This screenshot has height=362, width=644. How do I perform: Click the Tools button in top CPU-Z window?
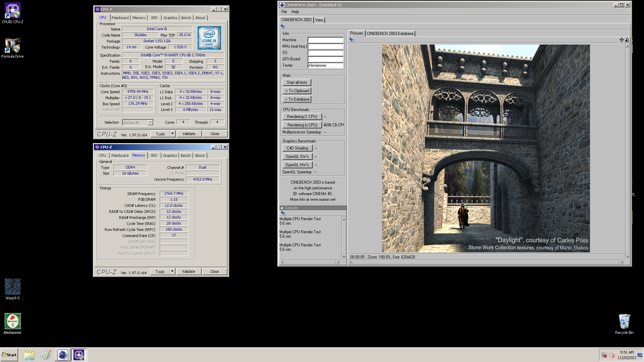point(160,134)
